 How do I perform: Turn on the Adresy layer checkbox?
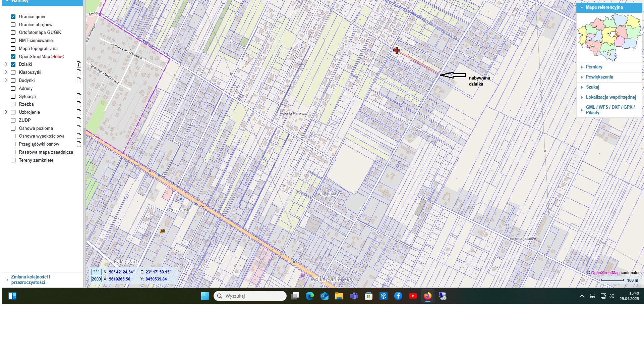[13, 89]
